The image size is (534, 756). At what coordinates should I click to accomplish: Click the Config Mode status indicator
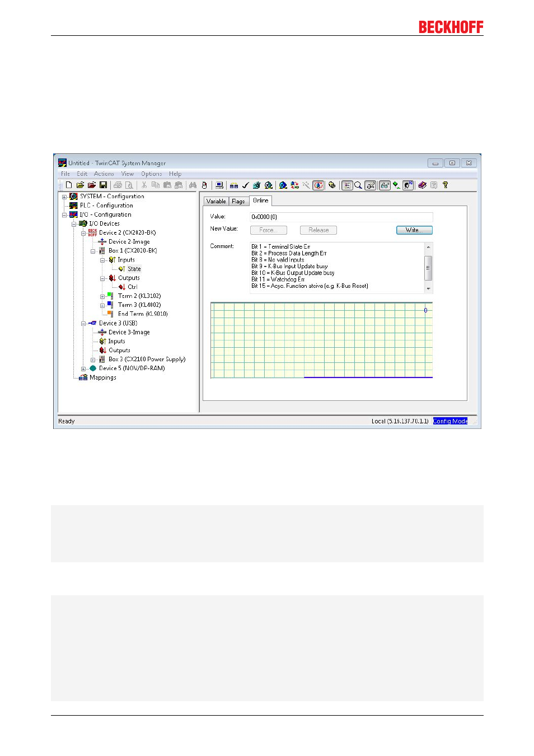point(450,421)
